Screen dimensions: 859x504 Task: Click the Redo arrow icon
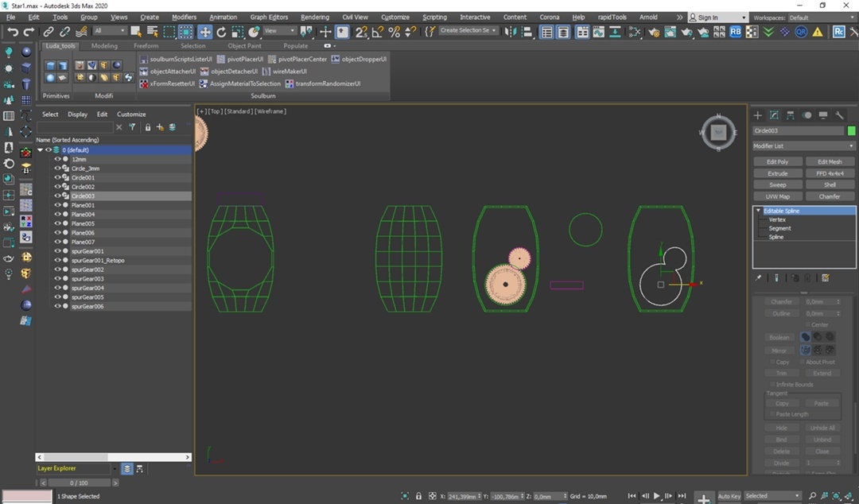click(x=28, y=33)
